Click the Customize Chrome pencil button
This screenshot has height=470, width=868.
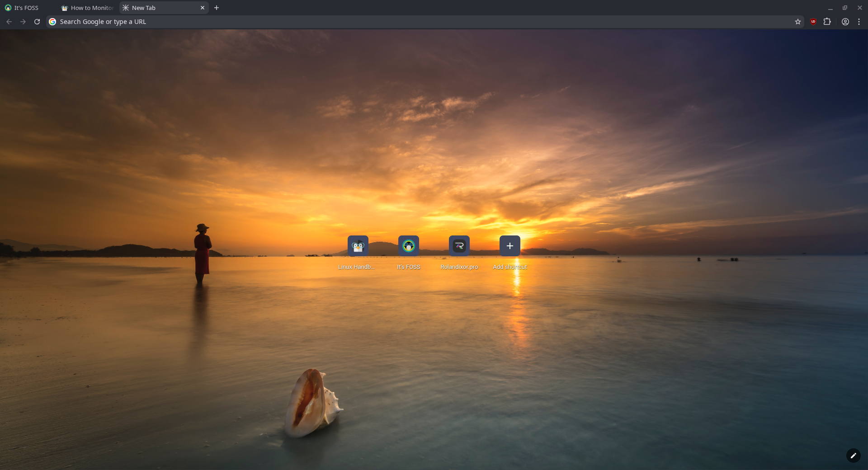(x=853, y=456)
